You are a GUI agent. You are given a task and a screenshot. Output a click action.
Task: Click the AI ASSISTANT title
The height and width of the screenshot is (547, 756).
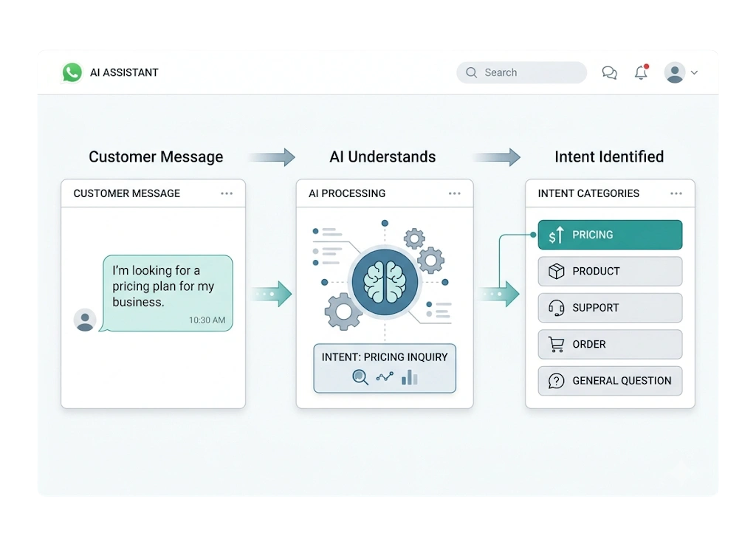pos(124,73)
